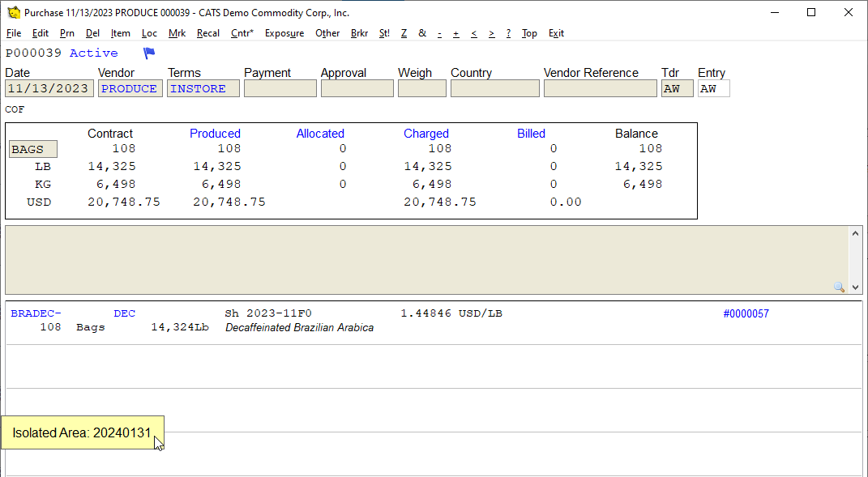Jump to Top via menu bar

pos(529,33)
